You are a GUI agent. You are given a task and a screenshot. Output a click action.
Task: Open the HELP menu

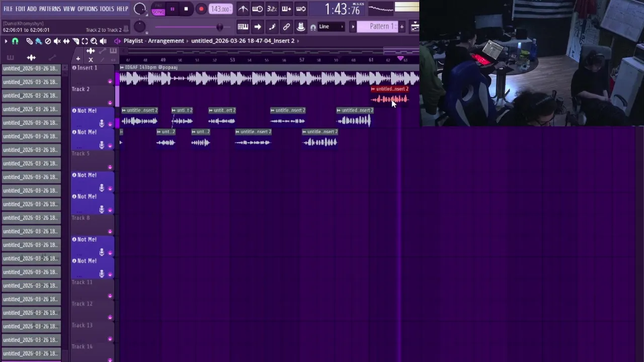[122, 9]
